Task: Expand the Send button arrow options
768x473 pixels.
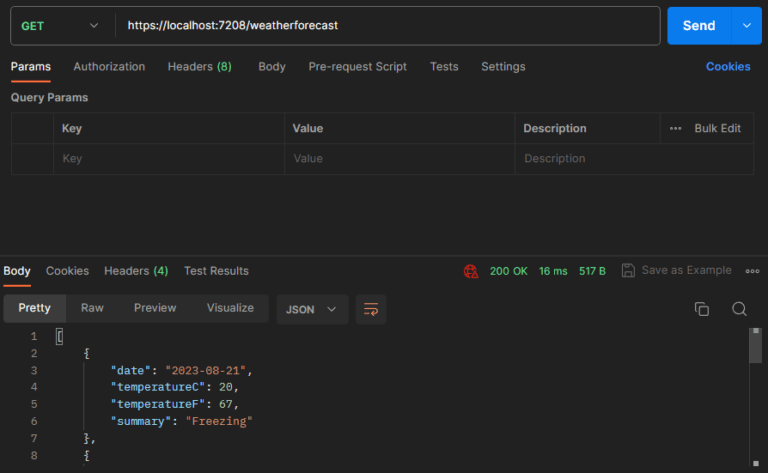Action: click(746, 25)
